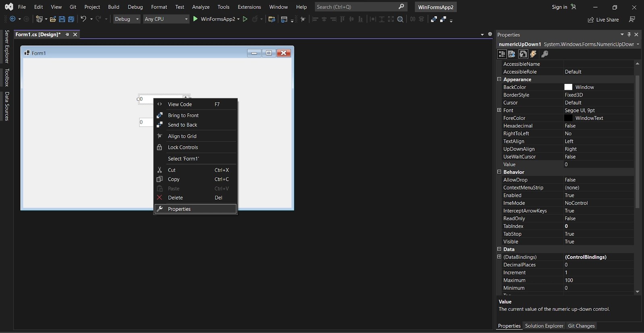
Task: Click the TextAlign property value Left
Action: point(599,141)
